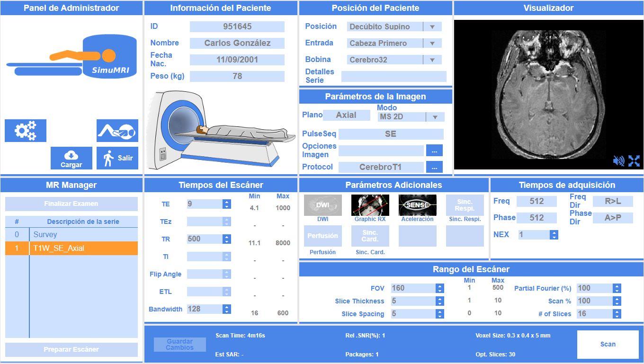Viewport: 644px width, 364px height.
Task: Select the T1W_SE_Axial series
Action: pos(71,248)
